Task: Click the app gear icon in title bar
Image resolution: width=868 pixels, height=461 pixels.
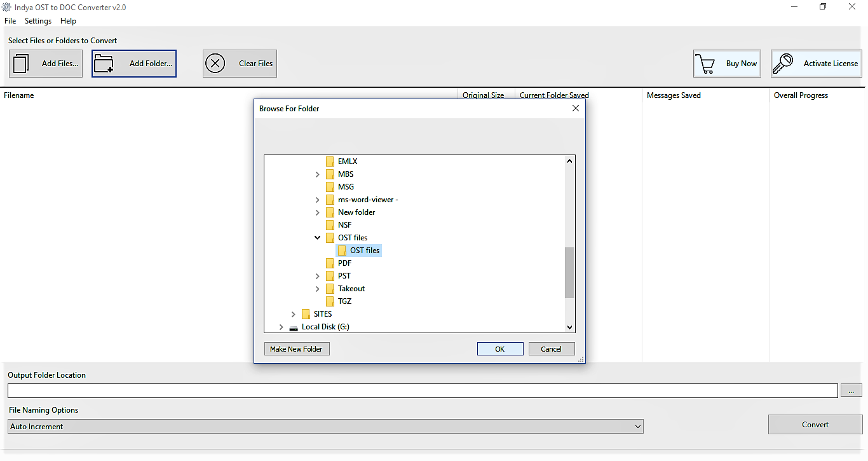Action: pos(6,8)
